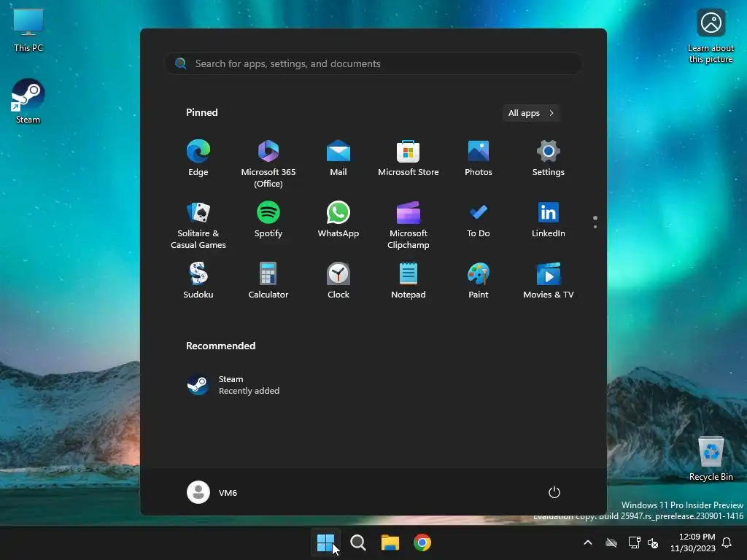Open the VM6 user account menu
Viewport: 747px width, 560px height.
click(212, 492)
